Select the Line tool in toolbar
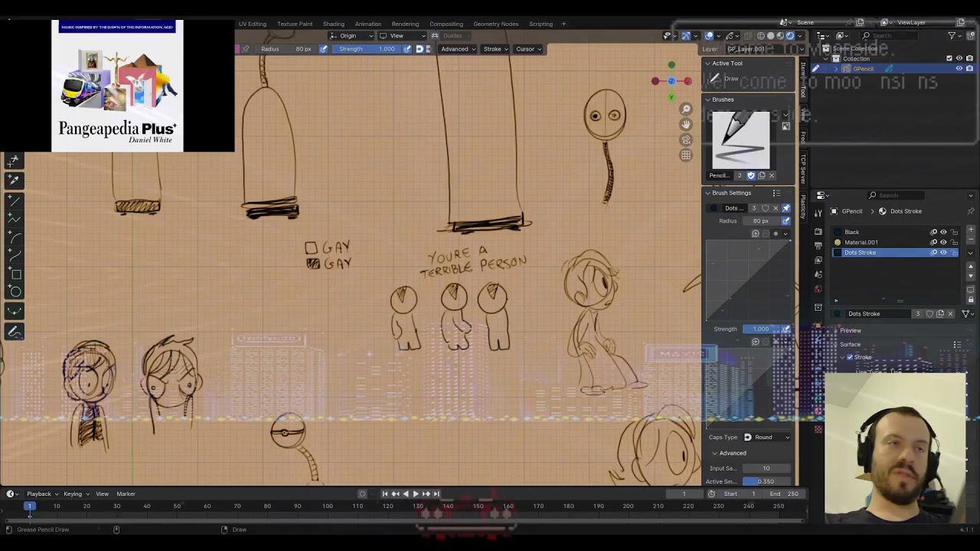The width and height of the screenshot is (980, 551). (x=14, y=201)
